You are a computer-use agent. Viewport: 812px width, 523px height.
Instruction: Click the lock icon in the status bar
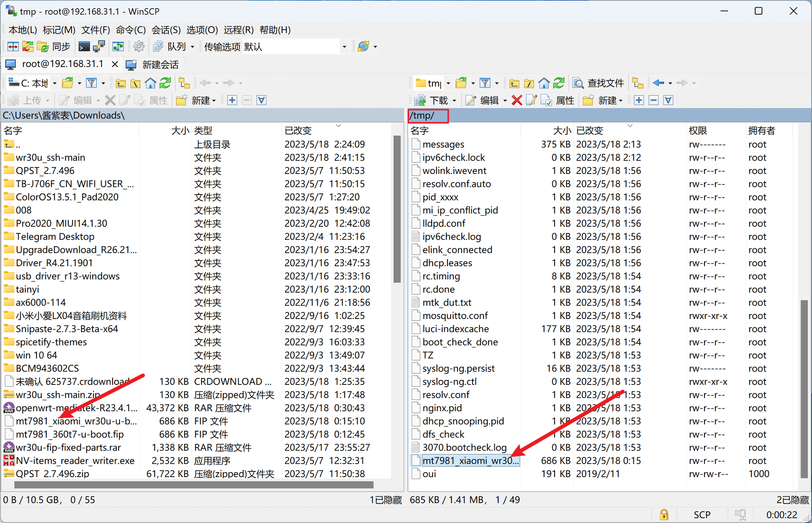664,514
